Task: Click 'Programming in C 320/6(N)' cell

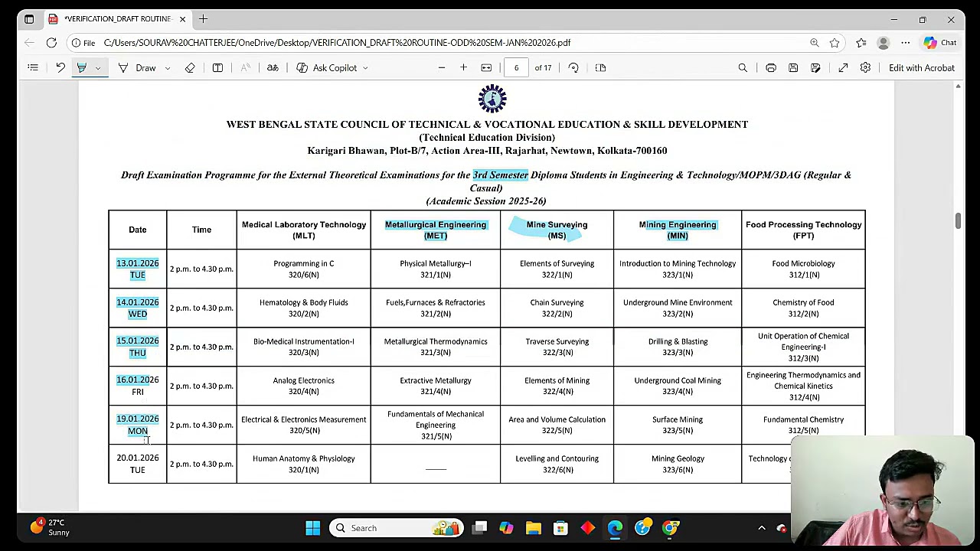Action: 304,269
